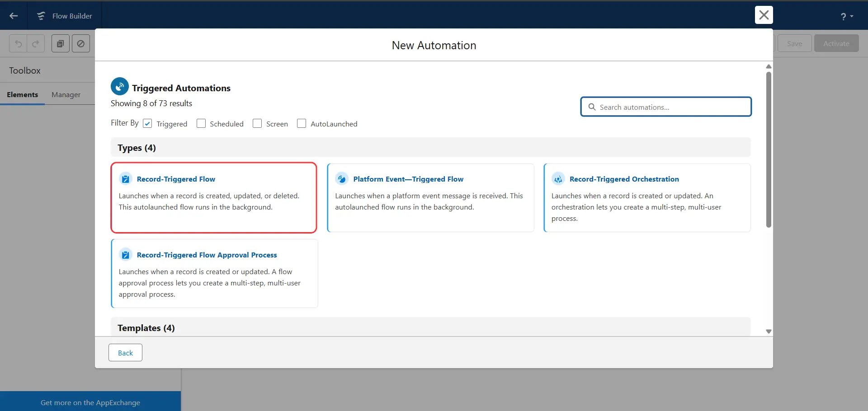Click the Undo toolbar icon
This screenshot has height=411, width=868.
tap(18, 44)
